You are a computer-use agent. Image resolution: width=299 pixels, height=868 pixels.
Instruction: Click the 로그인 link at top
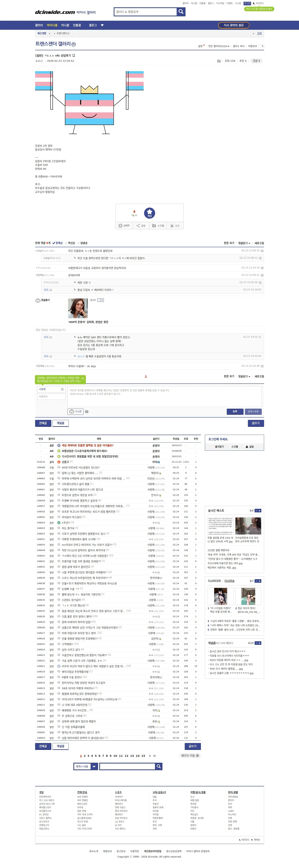[247, 3]
